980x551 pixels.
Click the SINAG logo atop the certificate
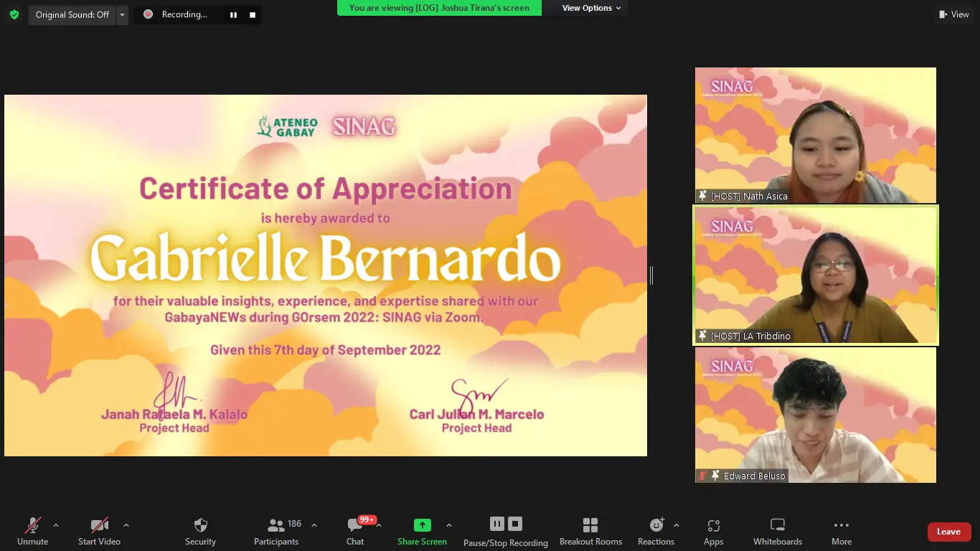pos(364,127)
